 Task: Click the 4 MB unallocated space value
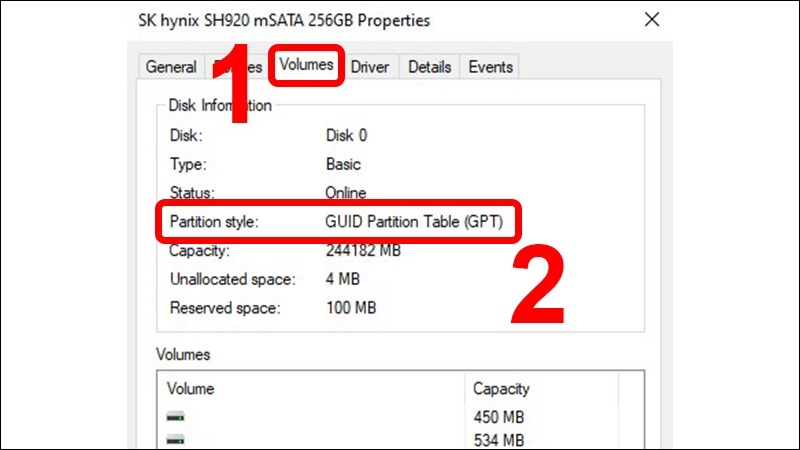[343, 279]
